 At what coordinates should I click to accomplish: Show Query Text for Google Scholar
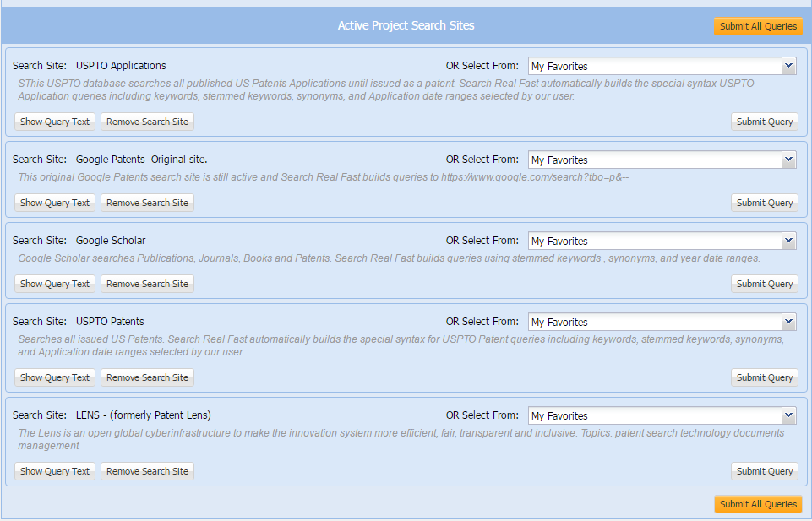pyautogui.click(x=55, y=284)
